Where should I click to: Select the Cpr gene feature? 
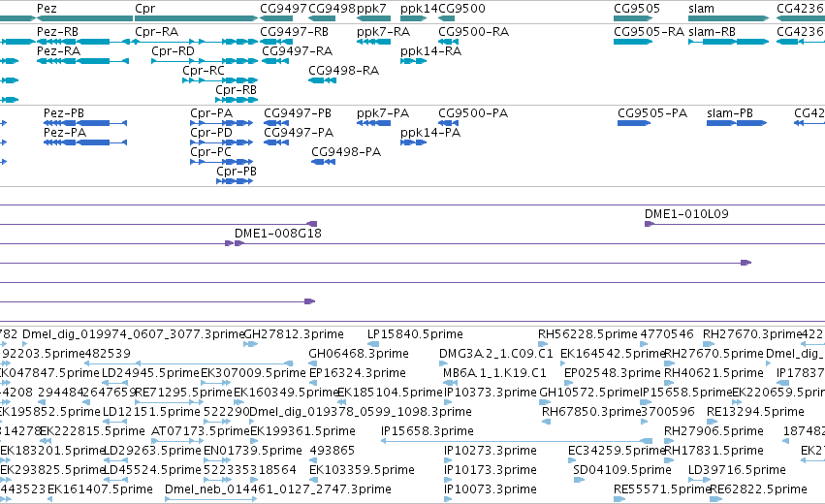point(196,18)
